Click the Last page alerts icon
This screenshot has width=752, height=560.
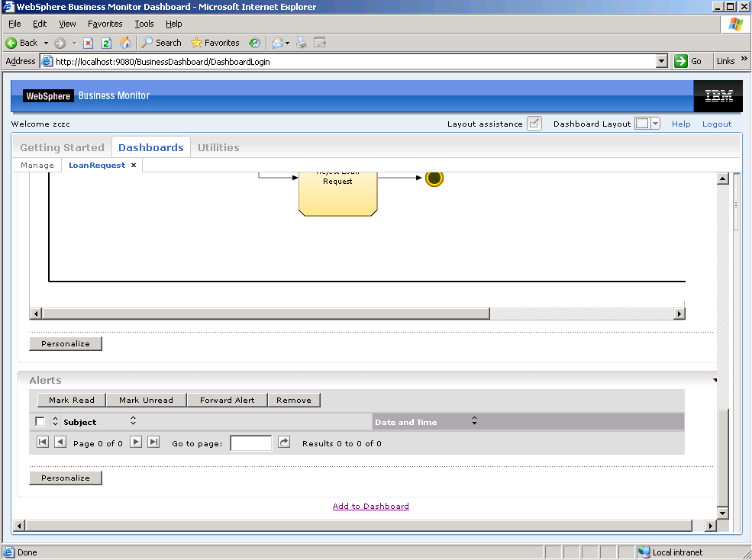pos(153,442)
